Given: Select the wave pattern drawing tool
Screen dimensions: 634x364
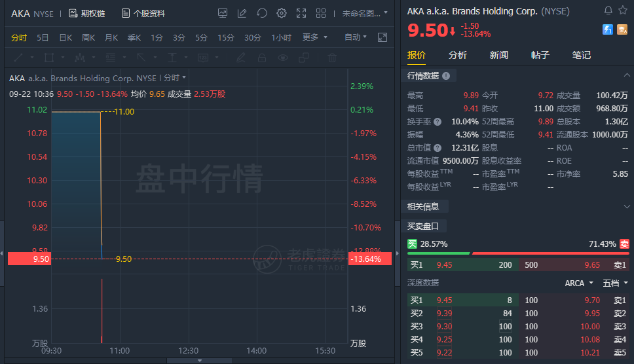Looking at the screenshot, I should click(x=80, y=58).
